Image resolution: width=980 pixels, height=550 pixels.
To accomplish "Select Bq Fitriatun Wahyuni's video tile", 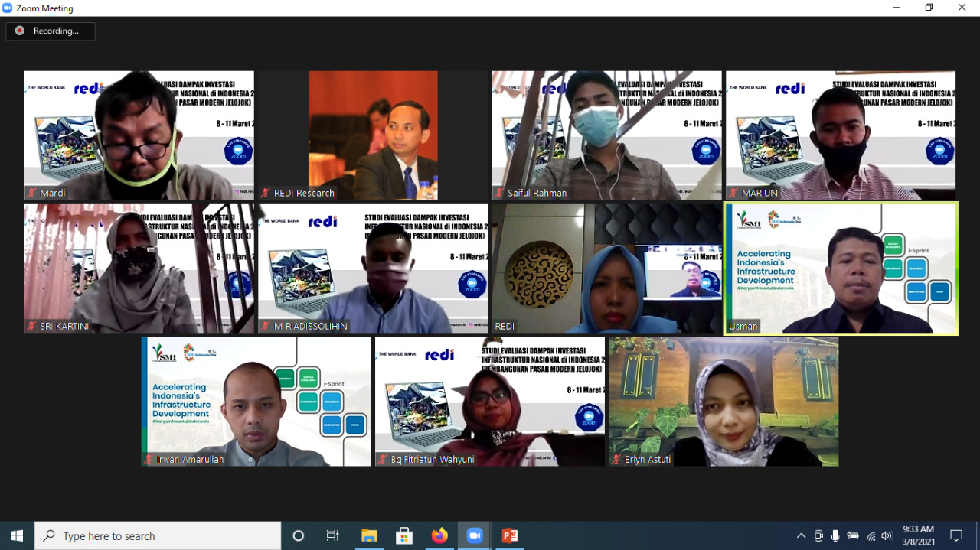I will click(490, 402).
